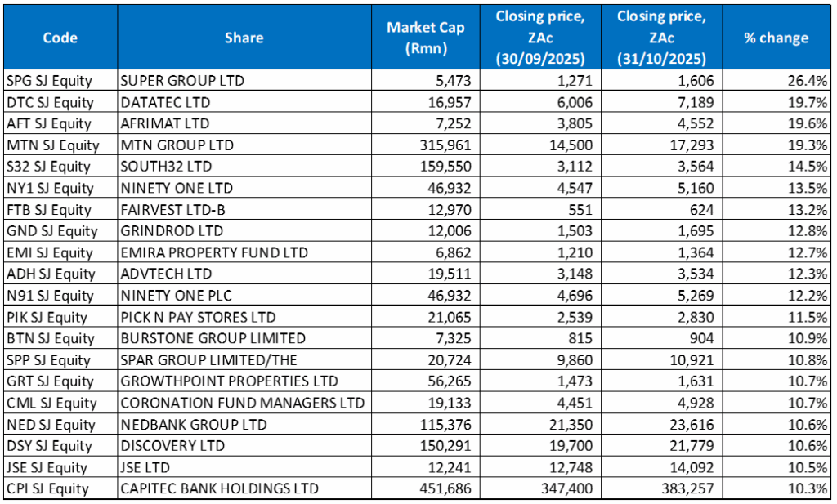Select the PIK SJ Equity code cell
Viewport: 837px width, 504px height.
(x=48, y=317)
